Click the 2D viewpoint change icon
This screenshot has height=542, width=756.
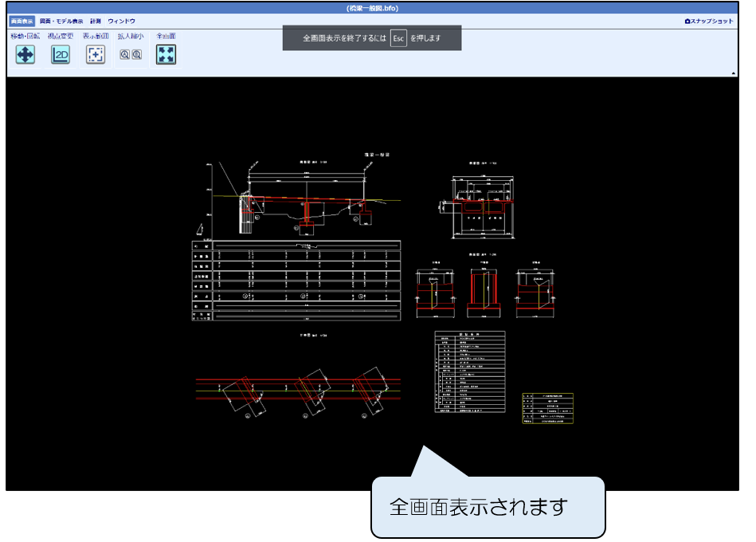click(x=61, y=55)
